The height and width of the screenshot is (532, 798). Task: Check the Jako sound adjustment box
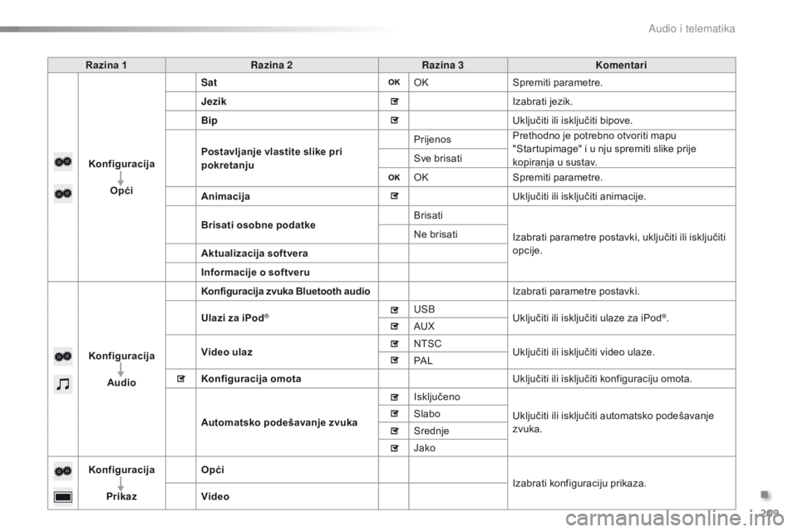[393, 447]
